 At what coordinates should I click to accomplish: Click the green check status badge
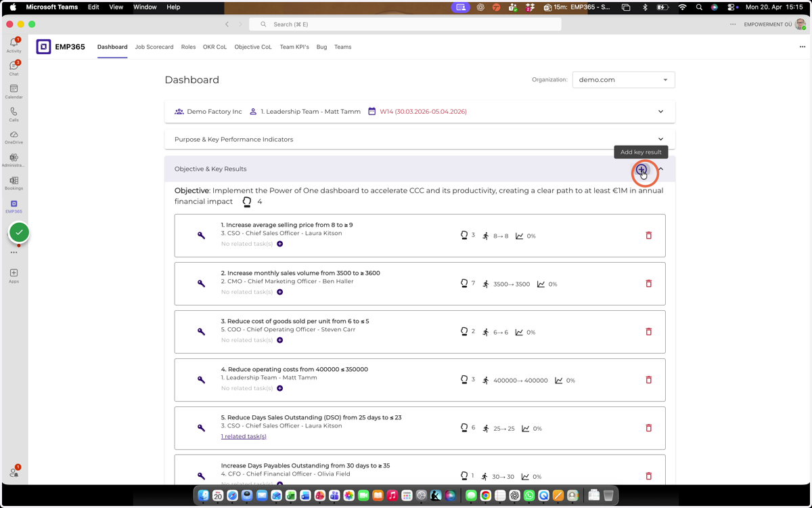19,232
